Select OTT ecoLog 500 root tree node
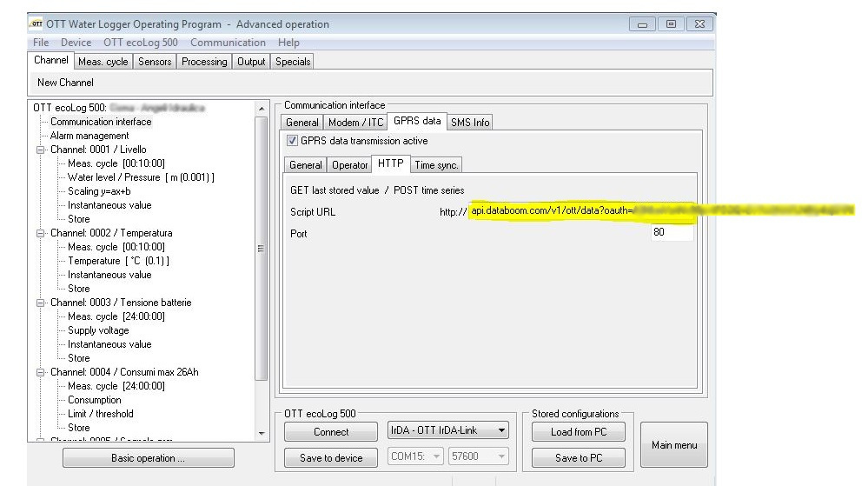Image resolution: width=868 pixels, height=486 pixels. click(119, 108)
